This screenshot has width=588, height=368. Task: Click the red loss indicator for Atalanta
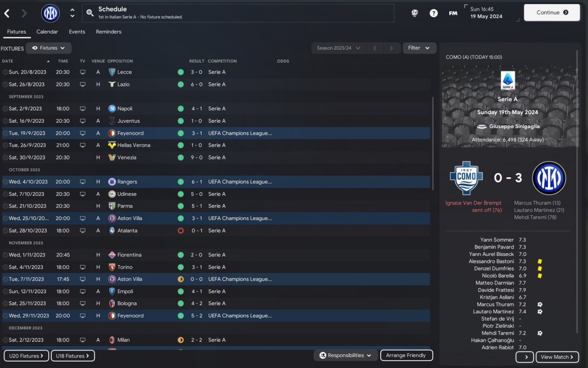coord(181,231)
